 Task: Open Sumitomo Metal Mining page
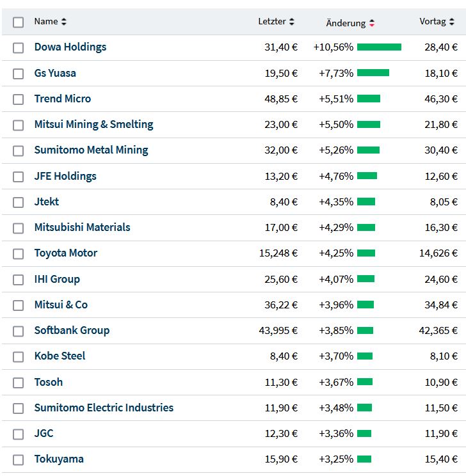coord(91,150)
